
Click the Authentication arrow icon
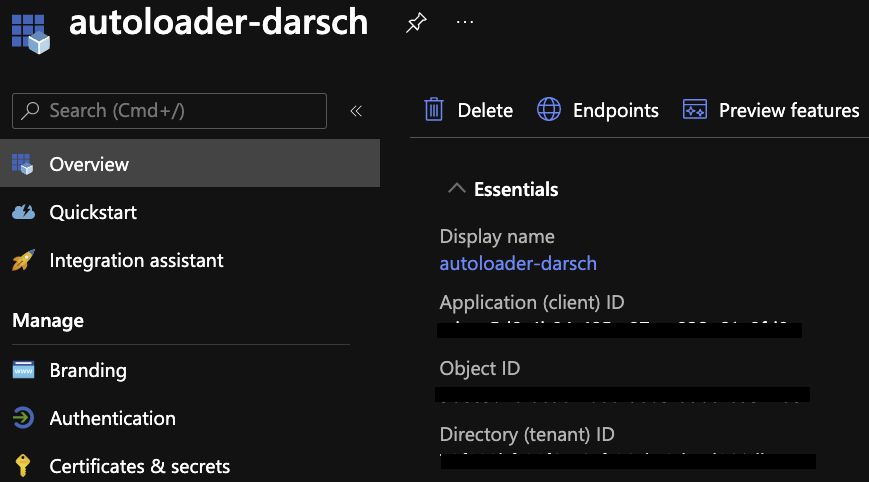click(23, 418)
